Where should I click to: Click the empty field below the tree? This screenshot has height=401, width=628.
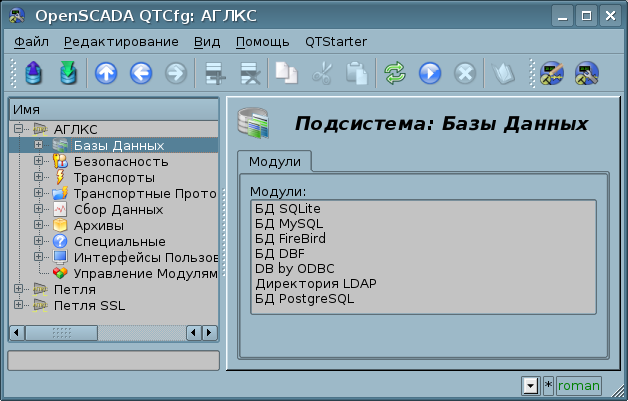(114, 361)
